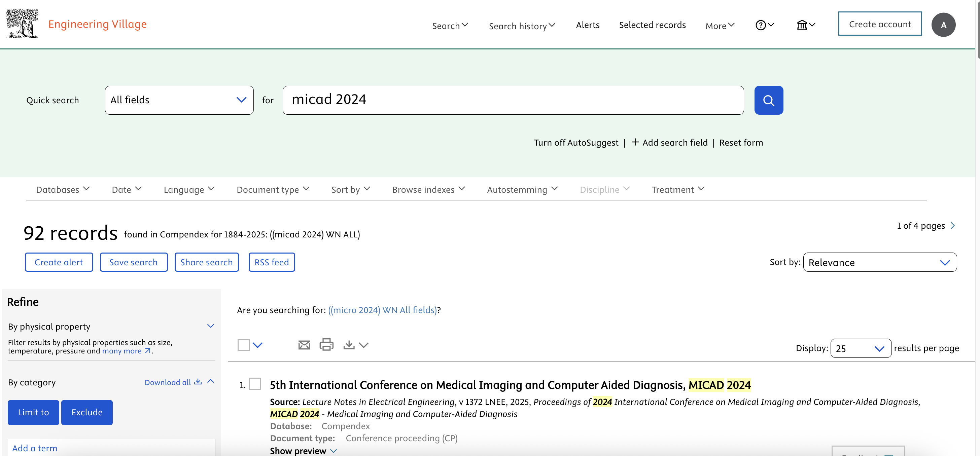Open the Autostemming menu
Image resolution: width=980 pixels, height=456 pixels.
522,189
